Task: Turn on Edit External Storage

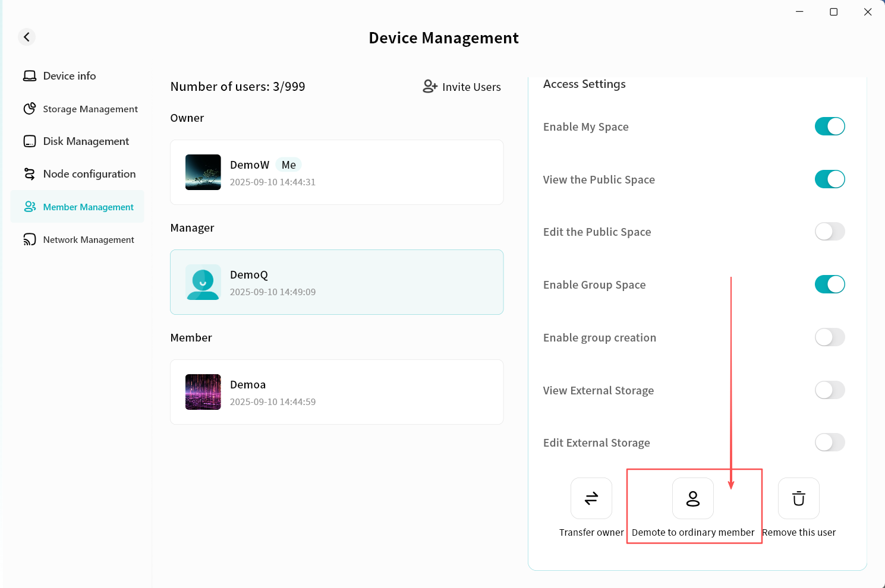Action: pyautogui.click(x=829, y=442)
